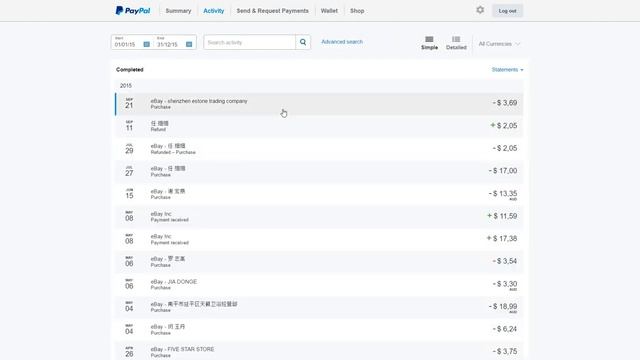
Task: Open the Wallet tab
Action: coord(329,11)
